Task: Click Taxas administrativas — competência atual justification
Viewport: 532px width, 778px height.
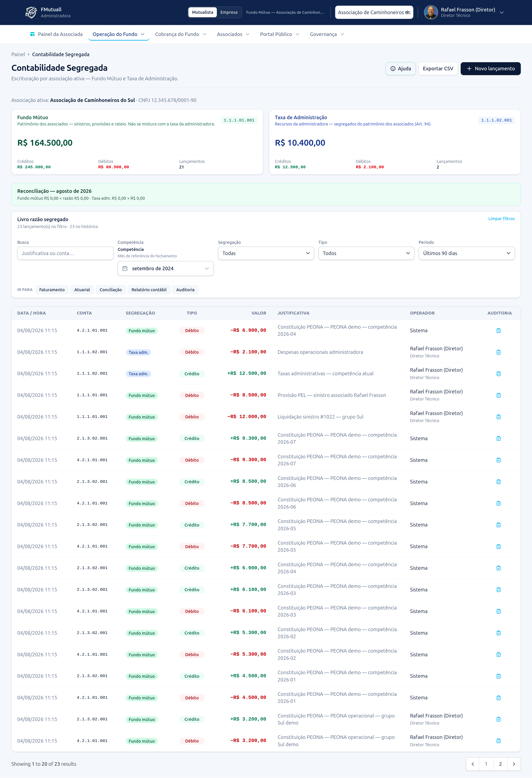Action: coord(325,374)
